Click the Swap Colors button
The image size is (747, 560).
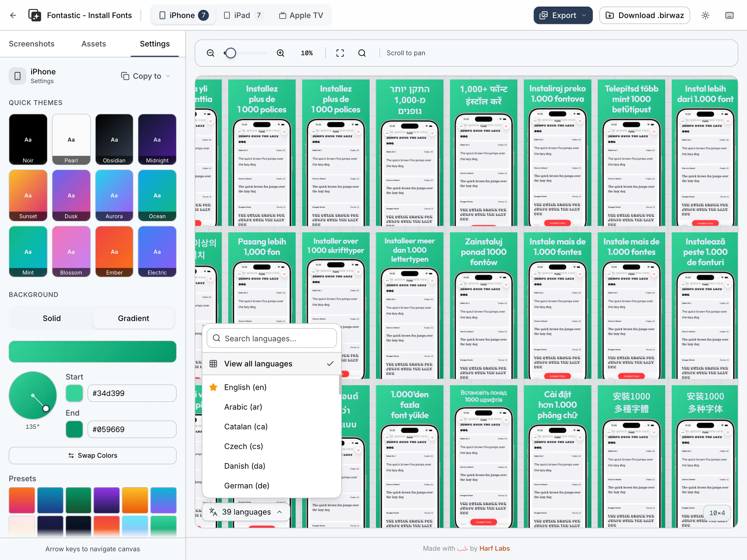(92, 455)
